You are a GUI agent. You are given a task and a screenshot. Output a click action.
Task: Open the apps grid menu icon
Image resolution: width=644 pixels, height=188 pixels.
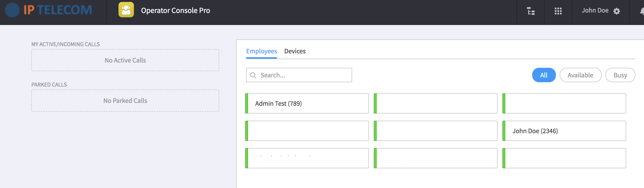558,11
